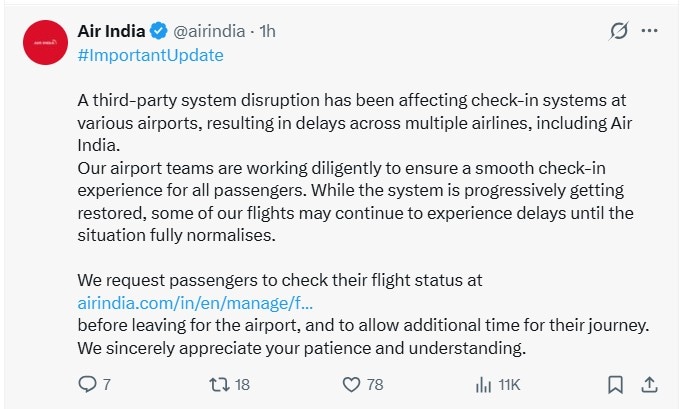
Task: Click the Air India display name
Action: tap(110, 31)
